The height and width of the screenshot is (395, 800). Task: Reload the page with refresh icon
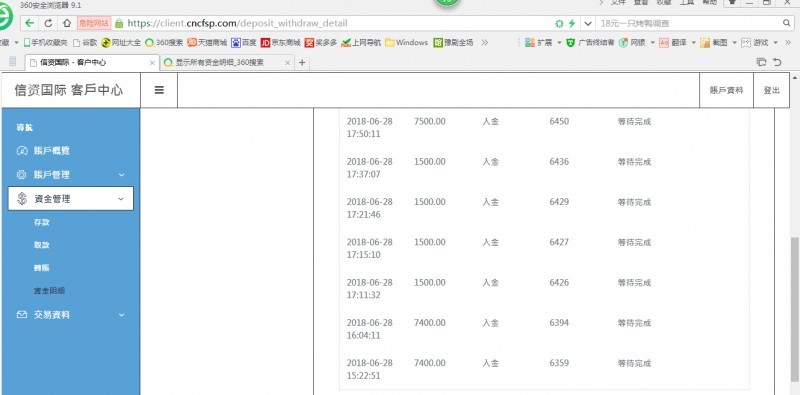[48, 23]
